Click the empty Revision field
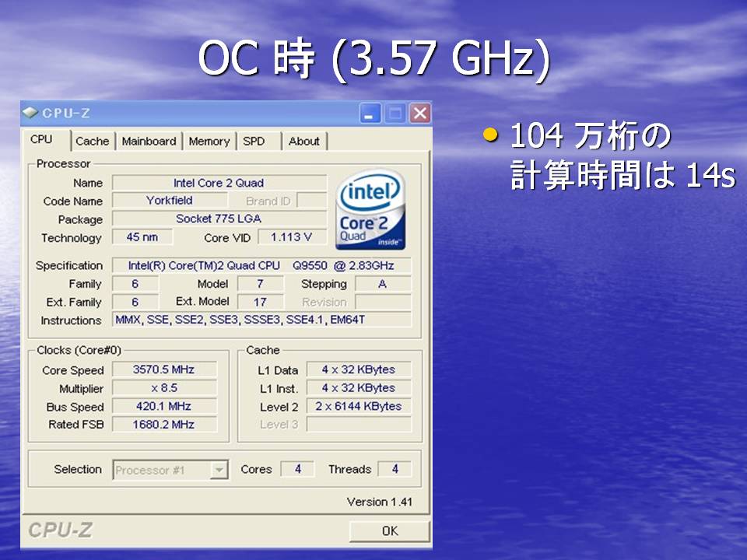The height and width of the screenshot is (560, 747). click(x=383, y=302)
